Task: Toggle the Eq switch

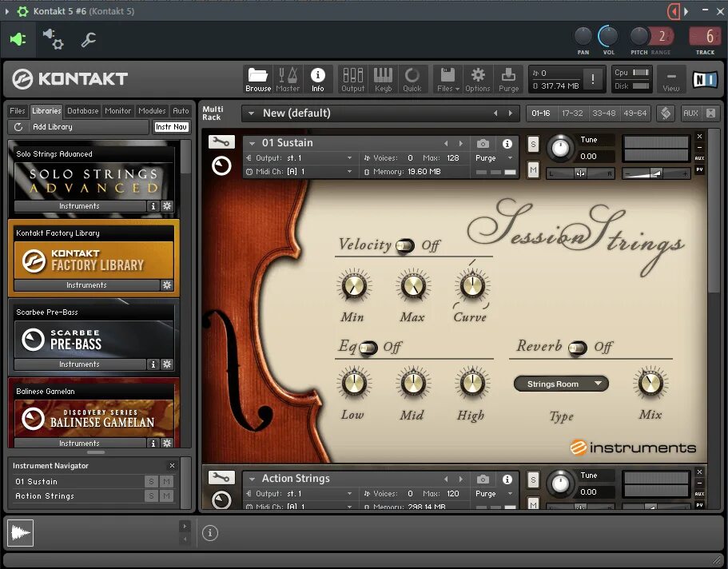Action: pos(368,348)
